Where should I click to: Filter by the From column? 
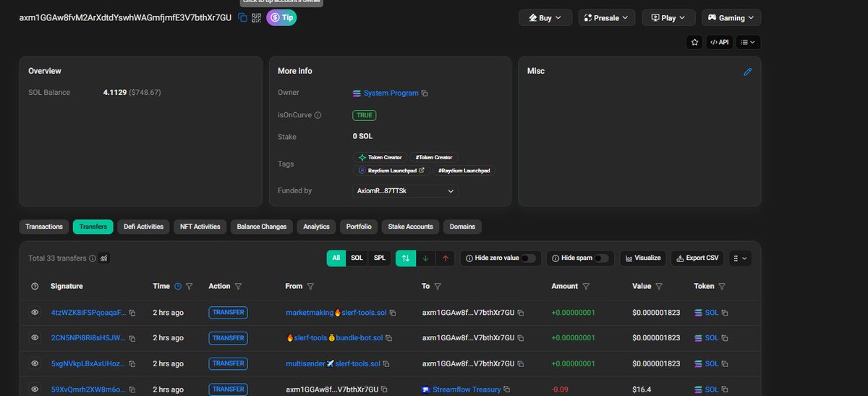(310, 287)
